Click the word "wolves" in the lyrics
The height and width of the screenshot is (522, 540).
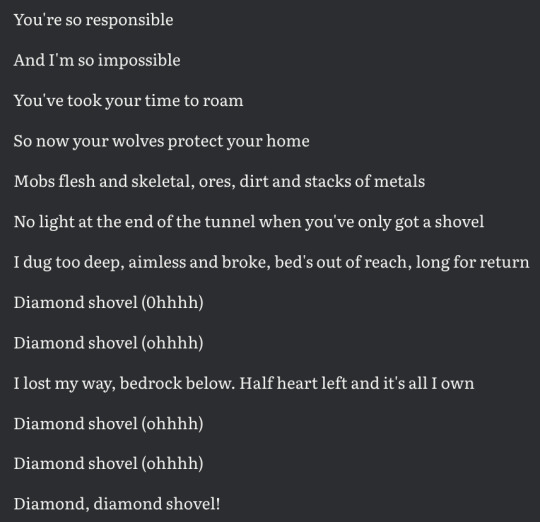pos(138,141)
